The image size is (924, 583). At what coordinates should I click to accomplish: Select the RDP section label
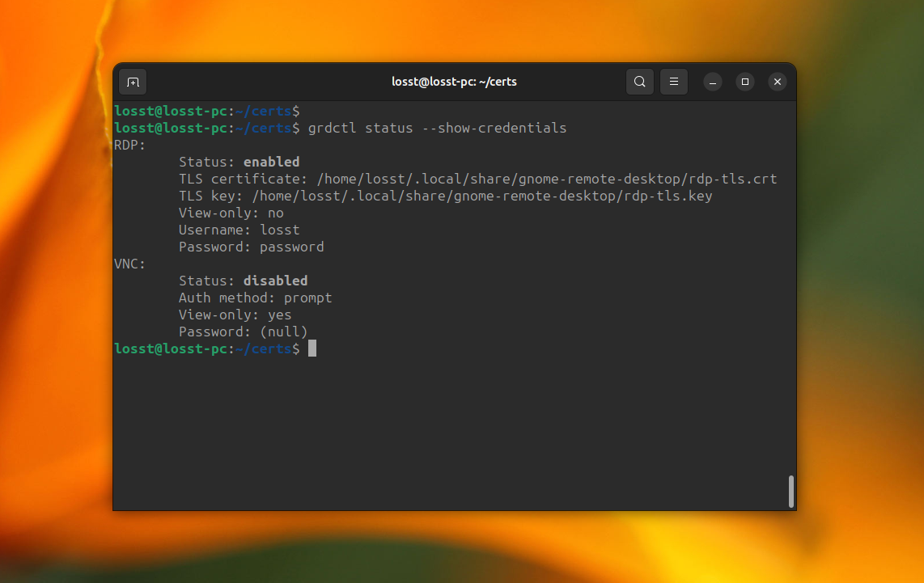click(x=129, y=145)
